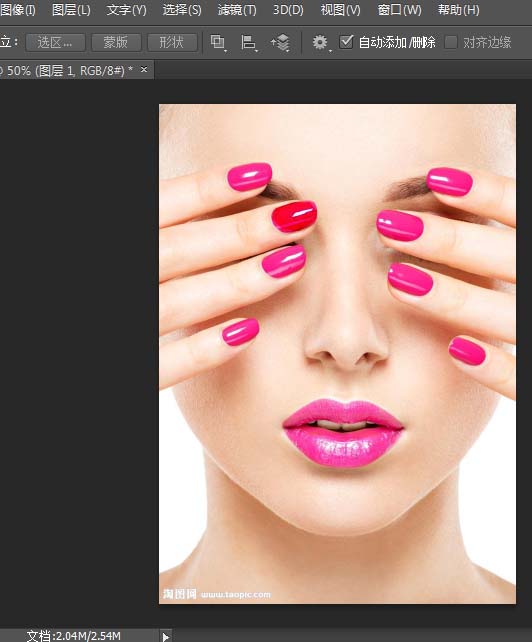This screenshot has width=532, height=642.
Task: Close the 图层 1 document tab
Action: (x=144, y=70)
